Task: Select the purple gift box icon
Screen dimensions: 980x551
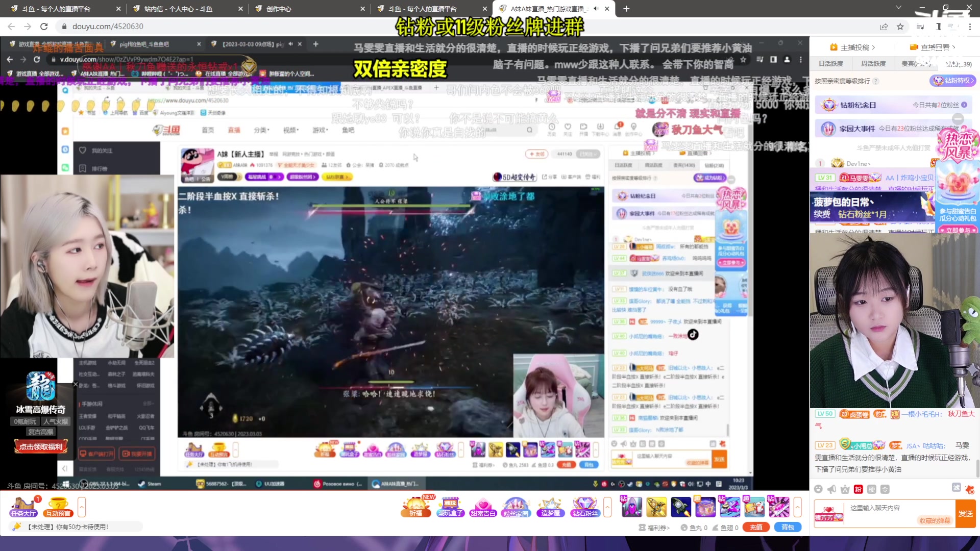Action: (x=705, y=507)
